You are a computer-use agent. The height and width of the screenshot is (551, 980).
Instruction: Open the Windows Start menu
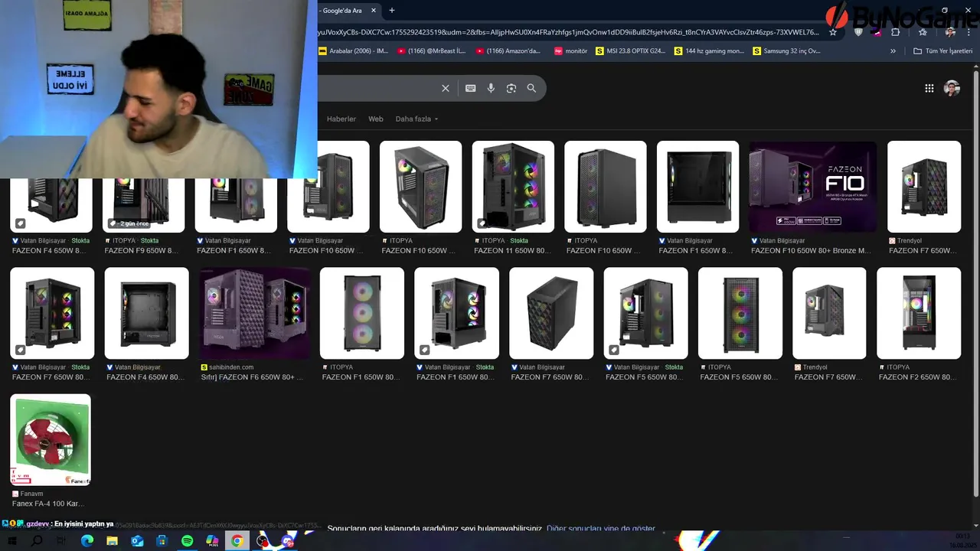click(11, 541)
